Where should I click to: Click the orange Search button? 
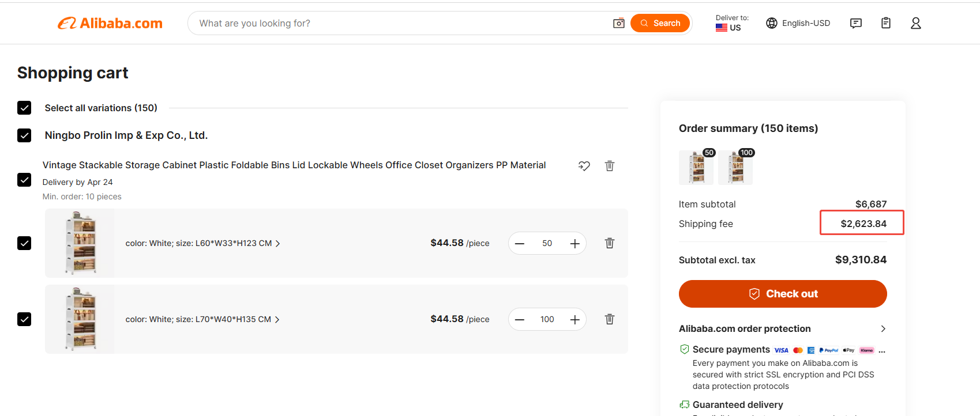pyautogui.click(x=660, y=23)
